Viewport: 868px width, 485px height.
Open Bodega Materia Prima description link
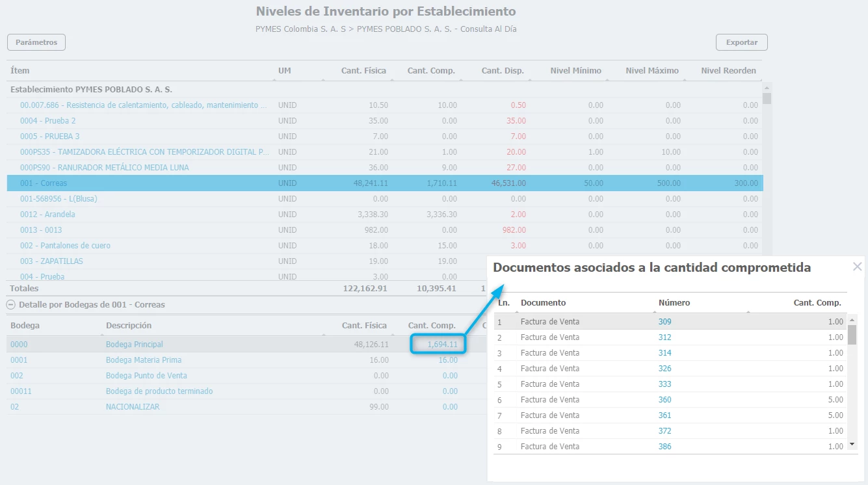click(143, 360)
